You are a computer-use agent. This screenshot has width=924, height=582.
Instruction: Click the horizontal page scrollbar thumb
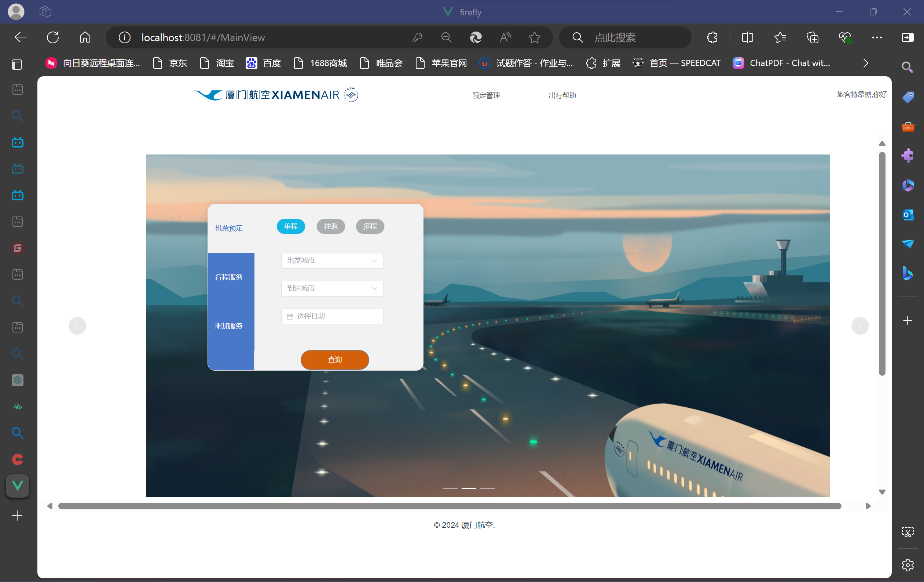coord(450,506)
